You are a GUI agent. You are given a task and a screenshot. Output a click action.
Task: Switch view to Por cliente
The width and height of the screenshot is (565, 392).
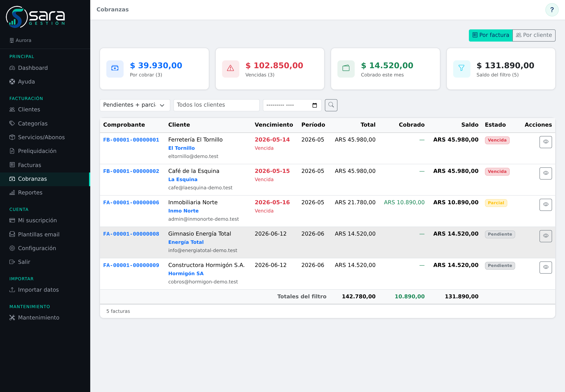(534, 35)
